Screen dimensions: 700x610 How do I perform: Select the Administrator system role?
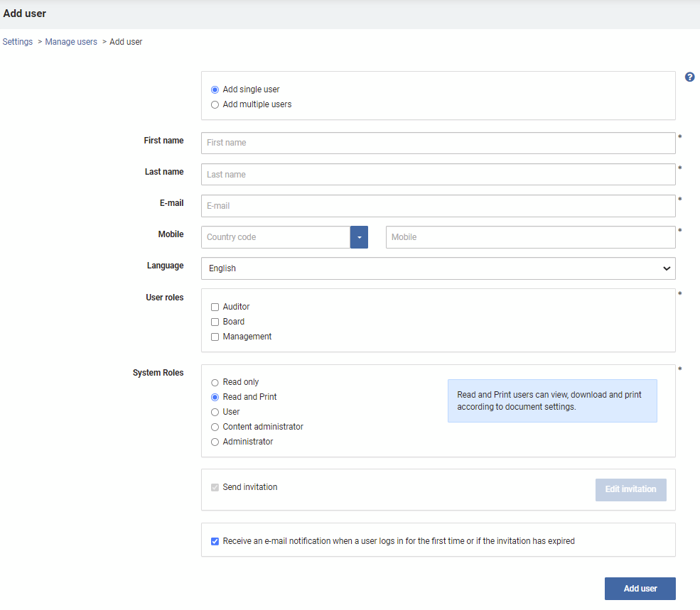point(215,442)
